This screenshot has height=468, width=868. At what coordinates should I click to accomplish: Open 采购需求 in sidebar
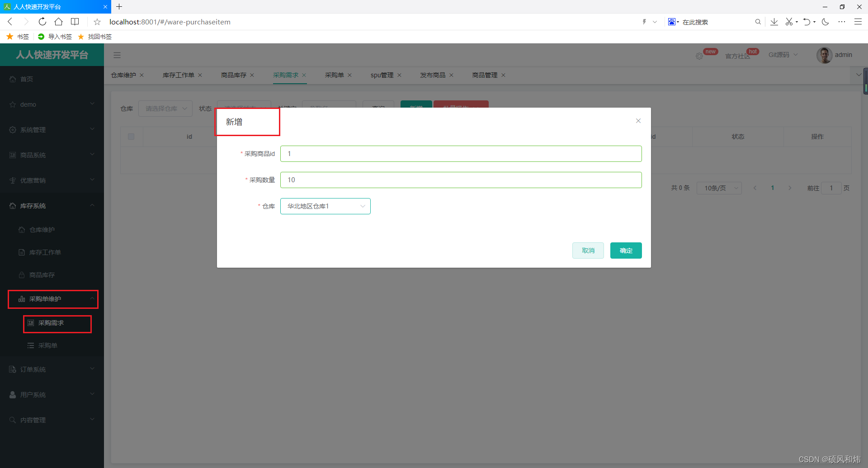tap(52, 323)
